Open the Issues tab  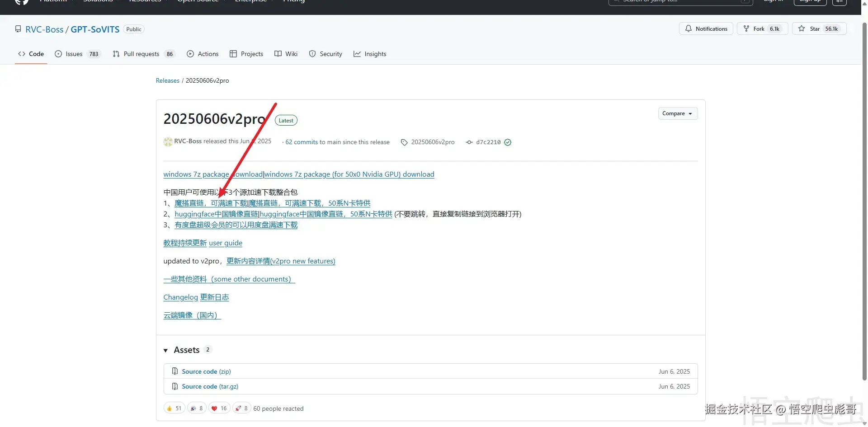click(x=78, y=54)
